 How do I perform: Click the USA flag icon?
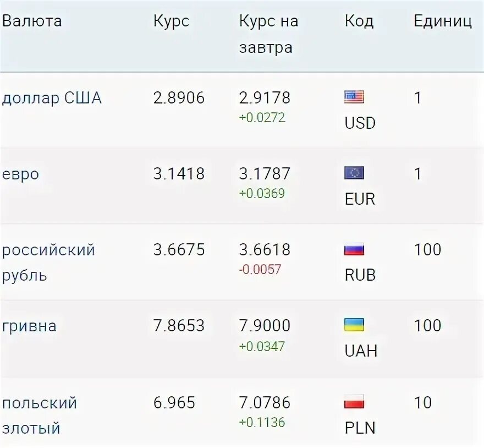click(x=354, y=97)
